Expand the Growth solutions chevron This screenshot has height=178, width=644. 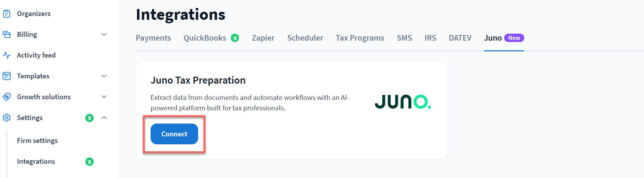click(104, 97)
